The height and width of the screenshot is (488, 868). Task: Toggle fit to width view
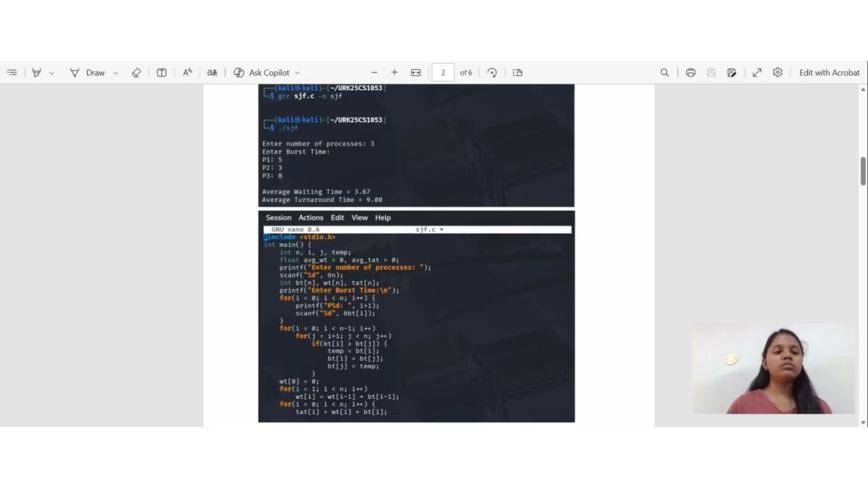[x=416, y=73]
